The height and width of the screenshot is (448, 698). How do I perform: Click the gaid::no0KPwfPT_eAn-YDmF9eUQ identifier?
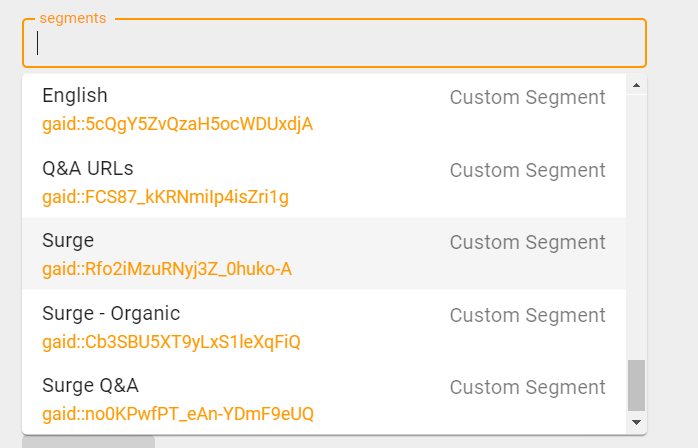pyautogui.click(x=178, y=414)
